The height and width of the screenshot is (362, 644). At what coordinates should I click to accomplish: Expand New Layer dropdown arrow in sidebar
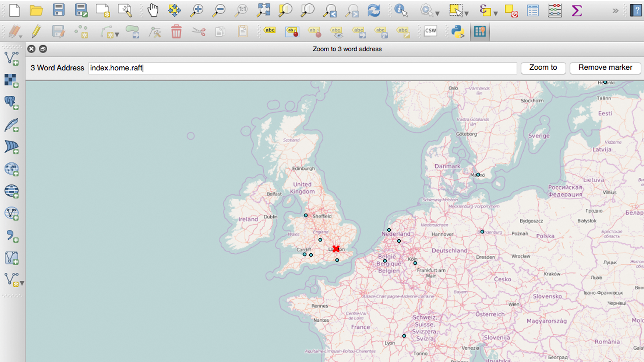pyautogui.click(x=22, y=283)
